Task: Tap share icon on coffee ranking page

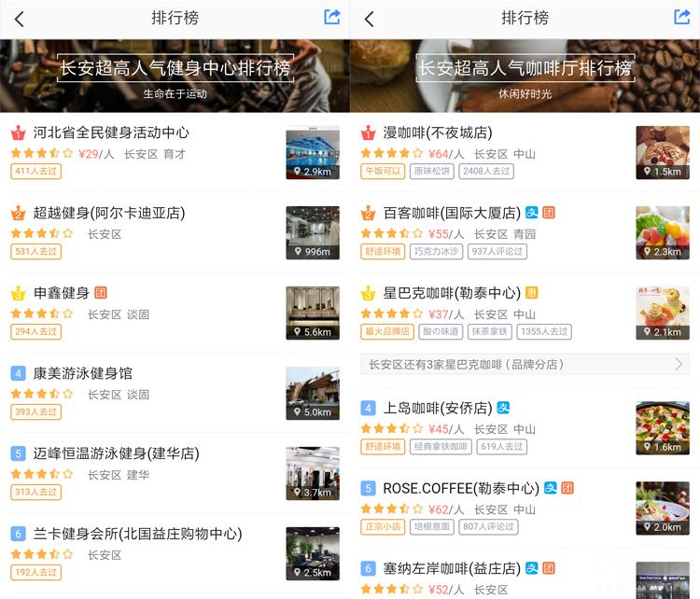Action: coord(681,17)
